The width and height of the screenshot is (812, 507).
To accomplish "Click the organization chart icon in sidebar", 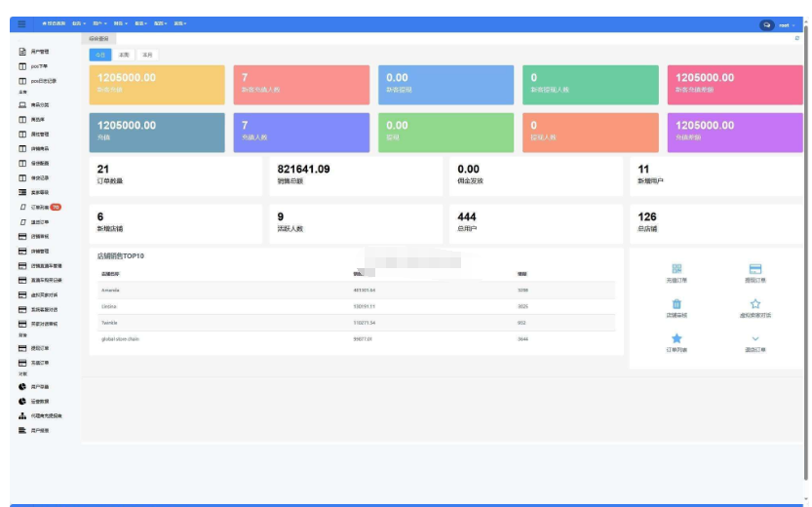I will [x=22, y=415].
